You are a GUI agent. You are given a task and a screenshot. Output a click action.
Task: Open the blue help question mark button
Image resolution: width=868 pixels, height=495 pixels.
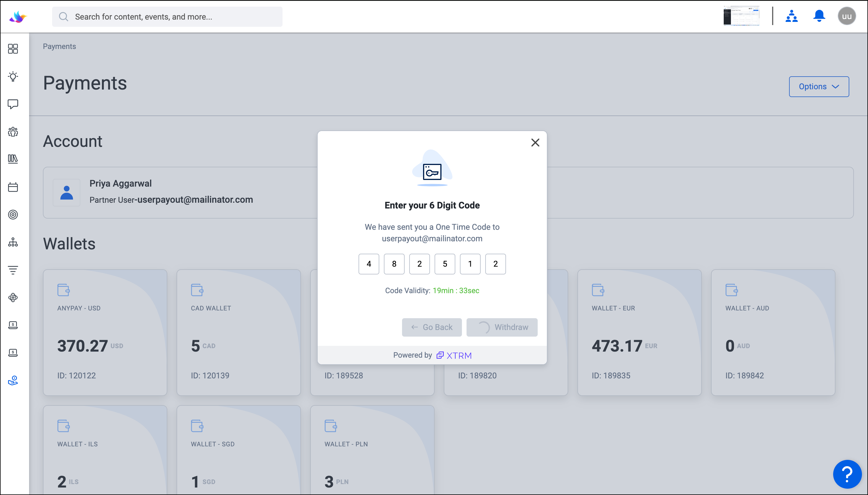pyautogui.click(x=847, y=474)
